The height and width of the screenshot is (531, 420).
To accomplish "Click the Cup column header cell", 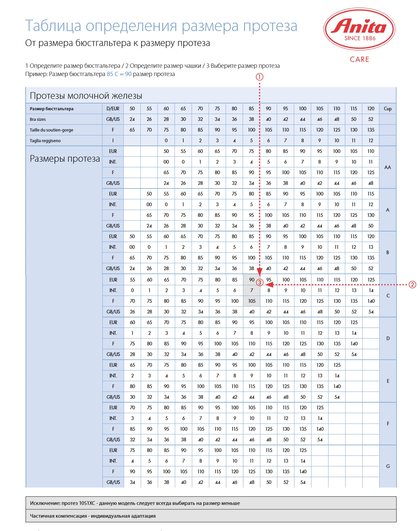I will click(x=388, y=109).
